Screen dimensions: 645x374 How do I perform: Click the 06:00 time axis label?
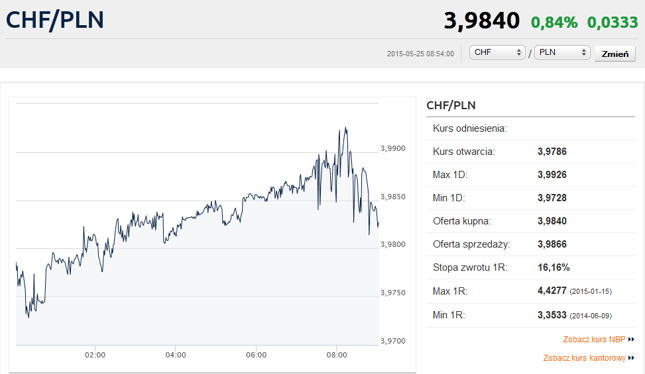pos(256,355)
